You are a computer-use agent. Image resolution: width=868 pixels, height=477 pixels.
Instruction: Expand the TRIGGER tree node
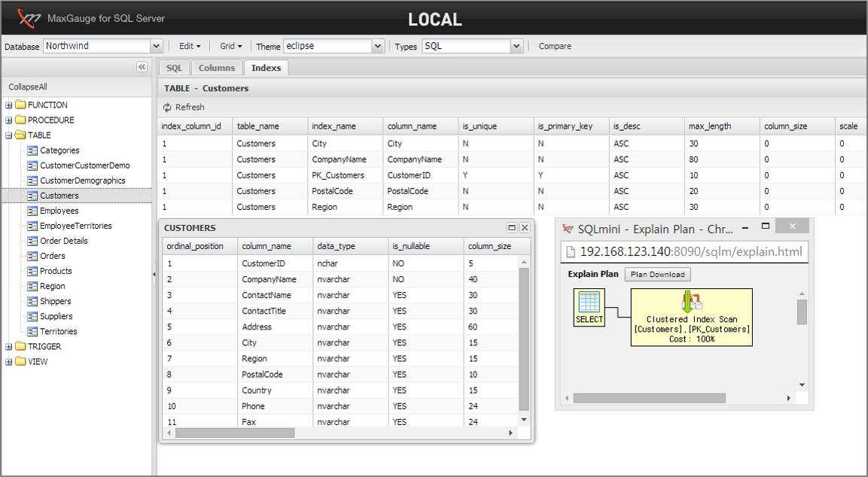pos(9,347)
